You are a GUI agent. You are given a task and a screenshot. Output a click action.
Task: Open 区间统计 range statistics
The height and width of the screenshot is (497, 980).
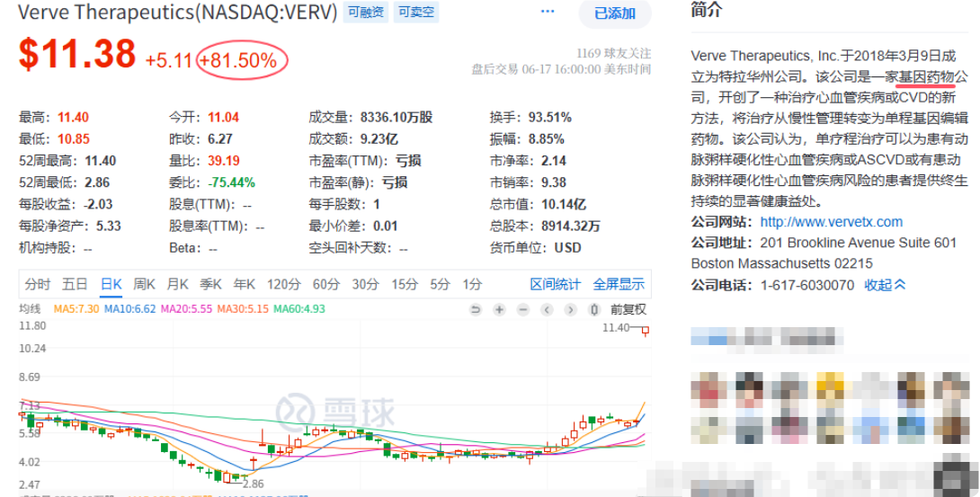(x=556, y=285)
